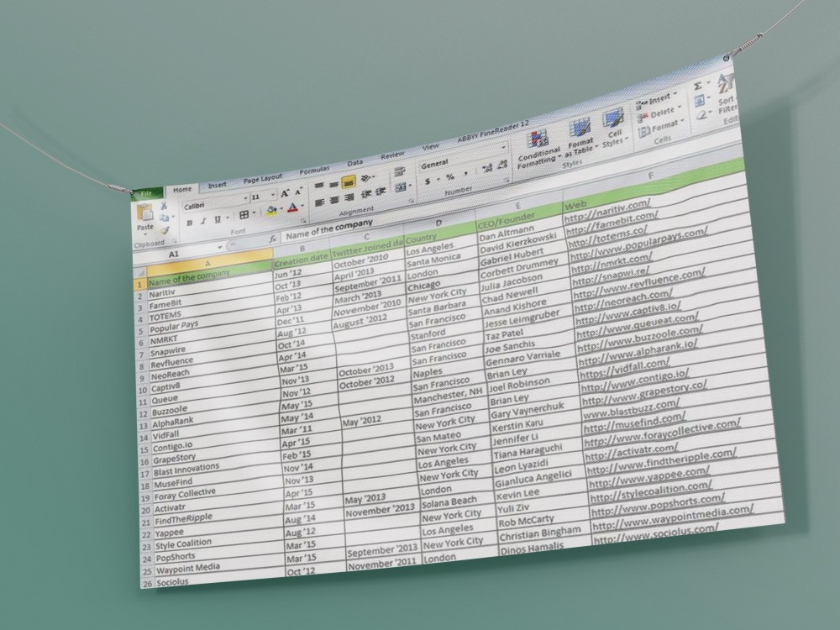The height and width of the screenshot is (630, 840).
Task: Open the font size 11 dropdown
Action: pyautogui.click(x=273, y=195)
